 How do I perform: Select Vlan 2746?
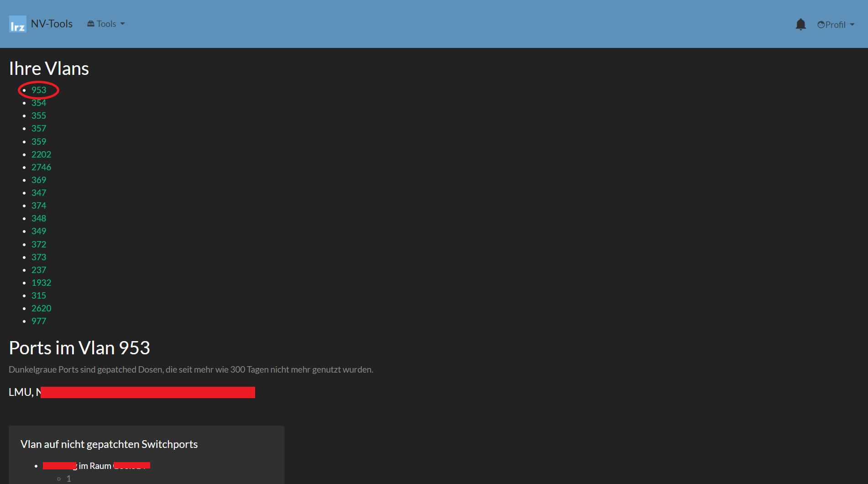point(41,167)
